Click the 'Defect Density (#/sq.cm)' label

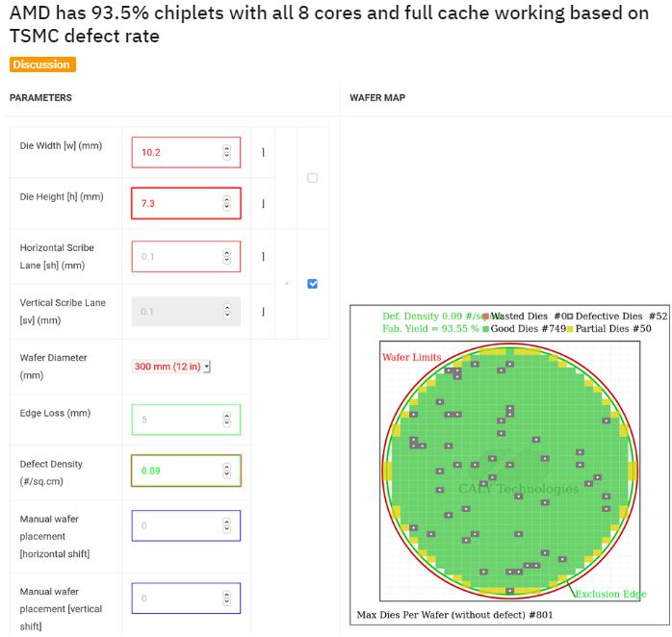pyautogui.click(x=51, y=472)
